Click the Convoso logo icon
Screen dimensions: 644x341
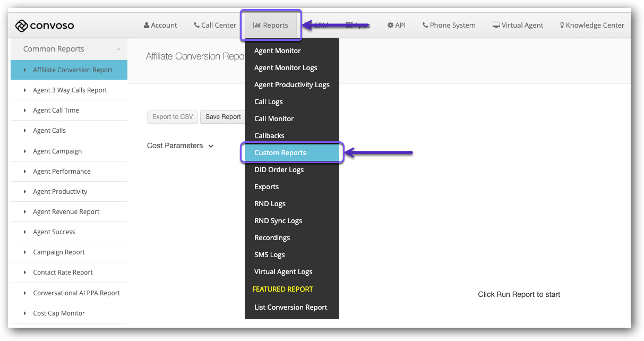tap(21, 25)
